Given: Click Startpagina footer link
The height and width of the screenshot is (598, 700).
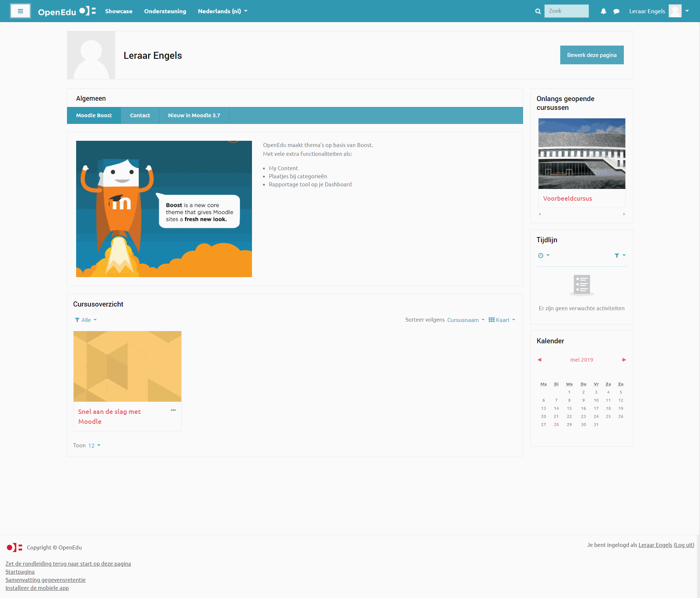Looking at the screenshot, I should coord(20,572).
